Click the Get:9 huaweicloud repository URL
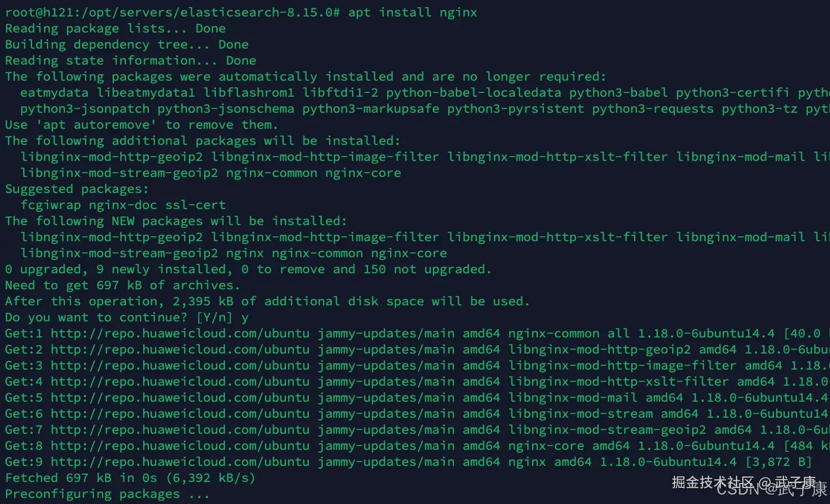 point(180,462)
